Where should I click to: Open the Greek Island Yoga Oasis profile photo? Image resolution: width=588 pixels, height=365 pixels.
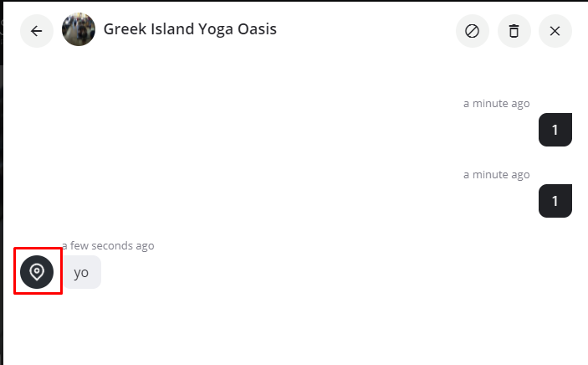(79, 30)
